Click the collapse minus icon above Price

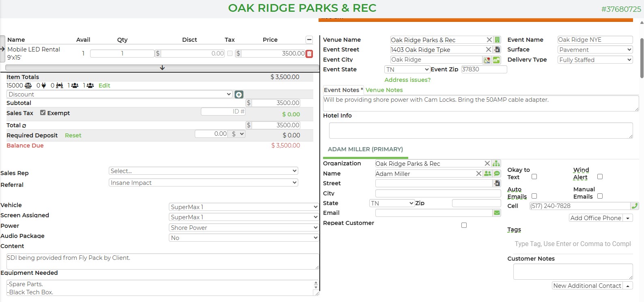[309, 40]
